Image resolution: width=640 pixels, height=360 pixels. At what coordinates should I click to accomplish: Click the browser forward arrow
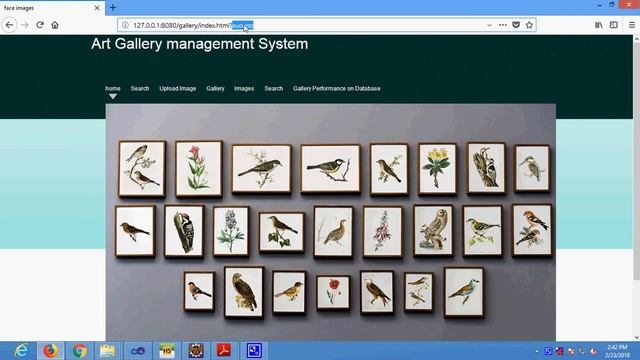pyautogui.click(x=25, y=25)
